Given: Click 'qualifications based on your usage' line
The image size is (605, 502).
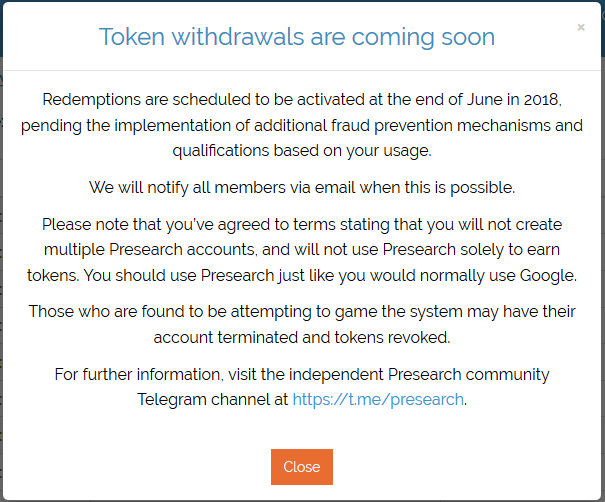Looking at the screenshot, I should (301, 151).
